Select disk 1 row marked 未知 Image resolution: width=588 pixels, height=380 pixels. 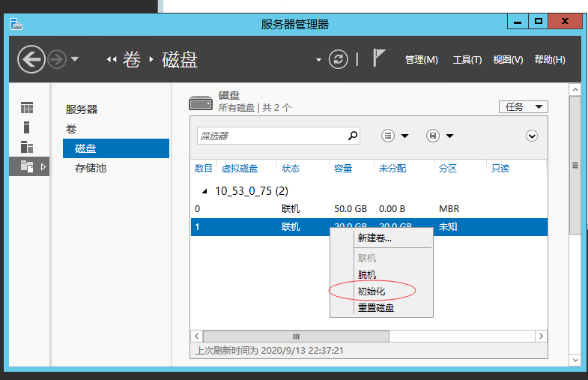(369, 227)
